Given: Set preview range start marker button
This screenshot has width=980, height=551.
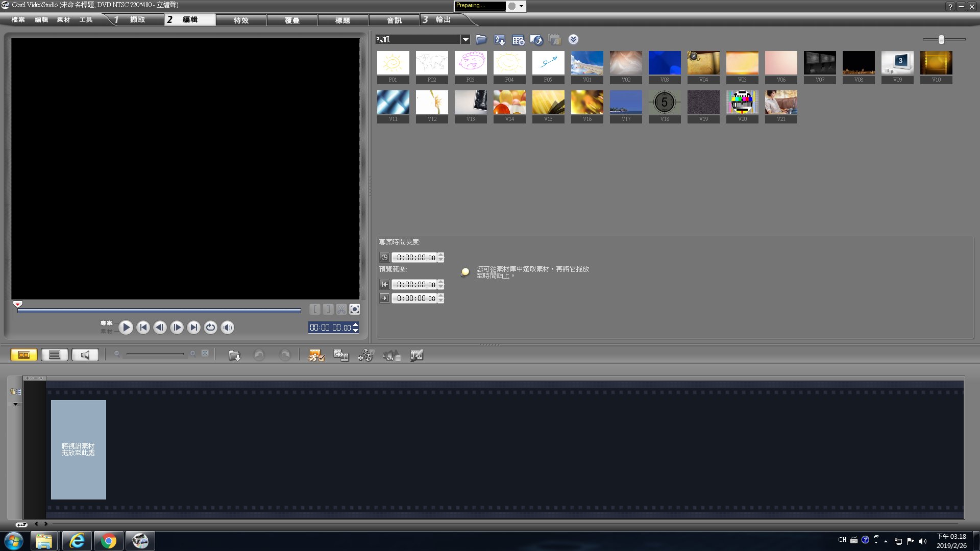Looking at the screenshot, I should [384, 285].
